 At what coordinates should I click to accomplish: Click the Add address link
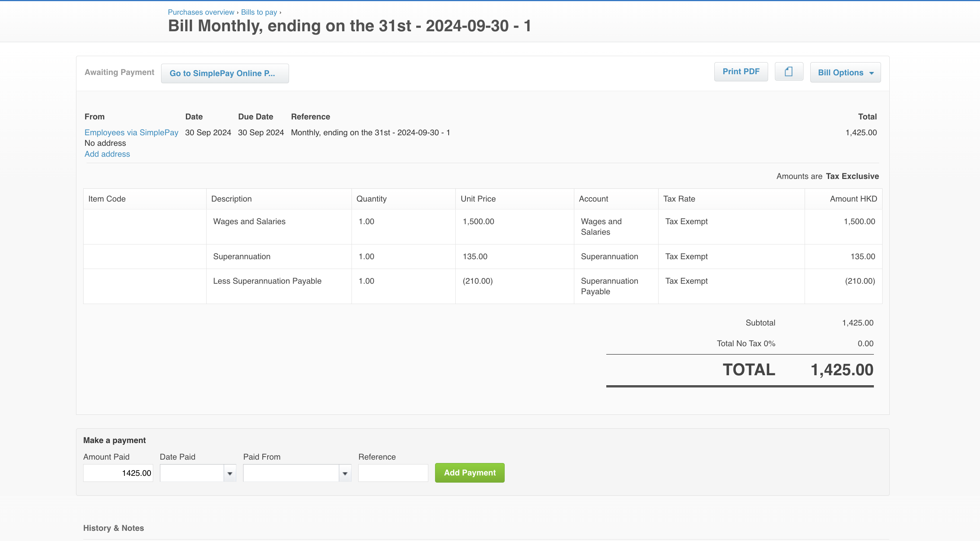click(107, 154)
